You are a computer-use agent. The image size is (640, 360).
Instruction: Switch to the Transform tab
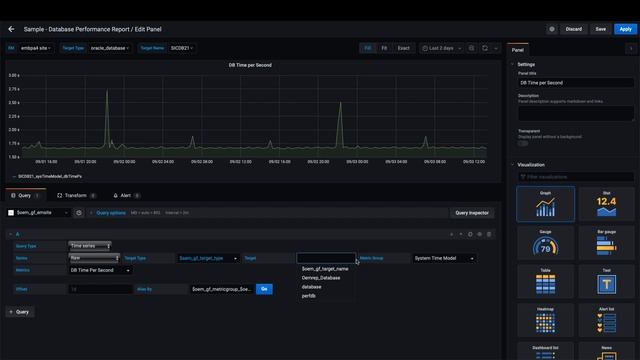pos(76,196)
